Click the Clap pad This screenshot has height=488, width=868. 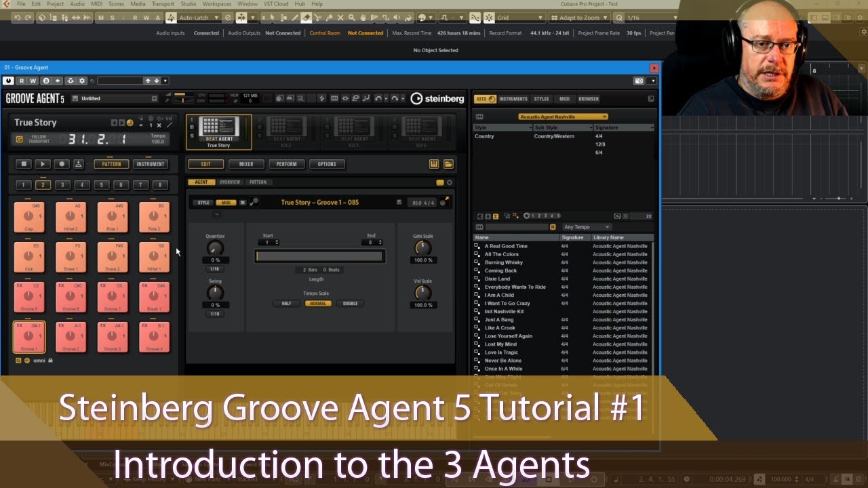[29, 217]
